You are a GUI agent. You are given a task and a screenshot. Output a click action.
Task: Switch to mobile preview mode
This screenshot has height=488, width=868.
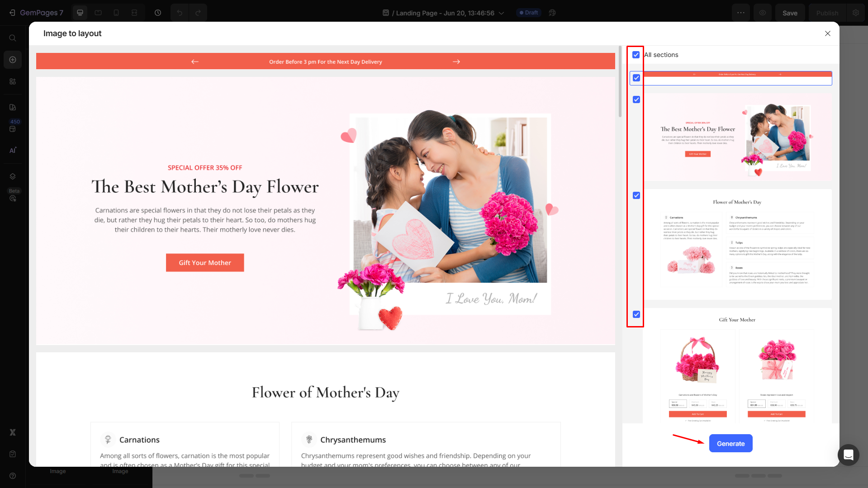116,12
